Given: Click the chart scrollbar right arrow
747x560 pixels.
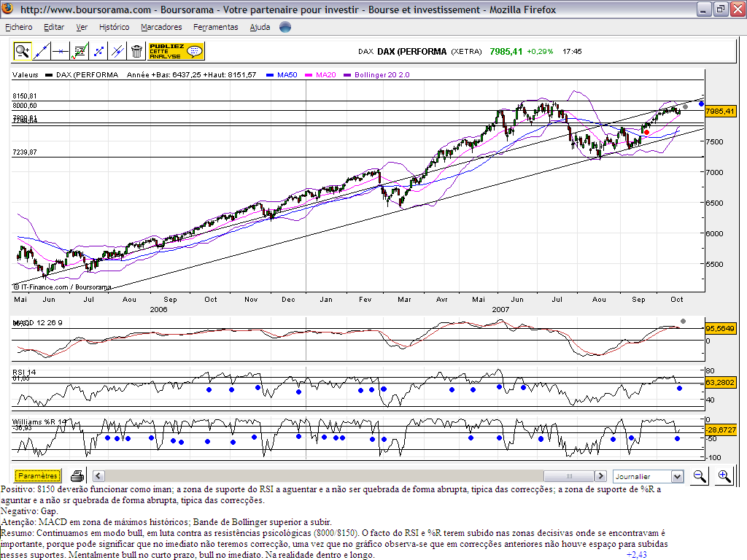Looking at the screenshot, I should click(x=601, y=475).
